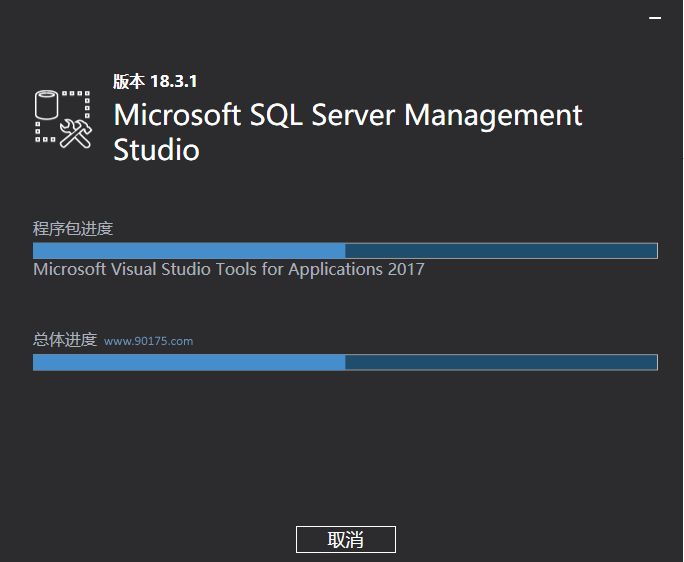Click the database cylinder in the logo
Screen dimensions: 684x562
46,104
